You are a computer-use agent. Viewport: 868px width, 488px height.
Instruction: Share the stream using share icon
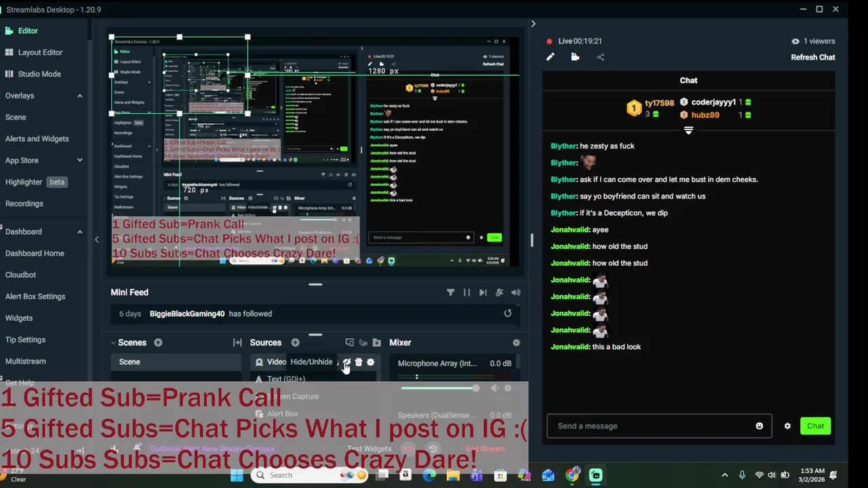(x=600, y=58)
